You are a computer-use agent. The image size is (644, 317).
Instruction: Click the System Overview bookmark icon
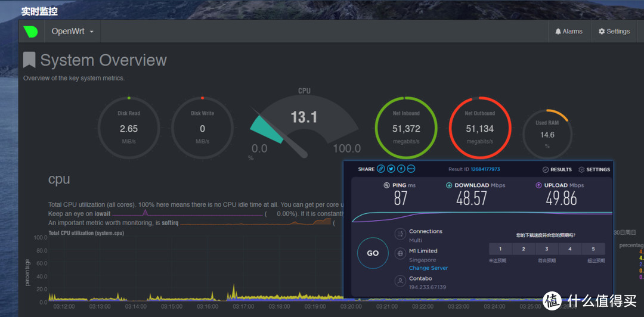[29, 60]
